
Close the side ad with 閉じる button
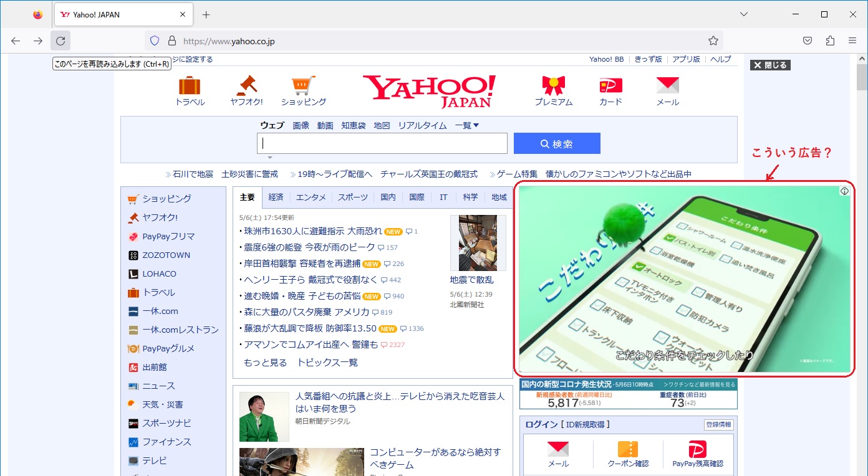click(x=770, y=65)
